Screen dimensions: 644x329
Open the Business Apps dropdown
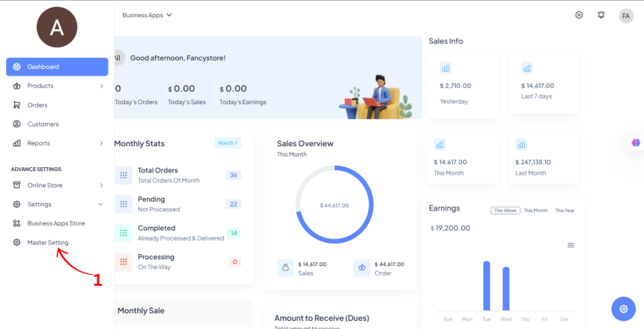[x=148, y=15]
